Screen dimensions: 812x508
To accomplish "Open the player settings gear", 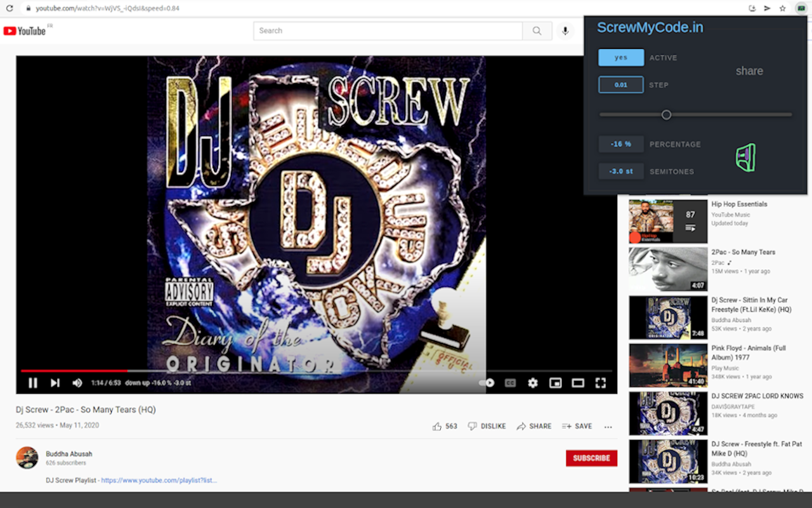I will click(x=533, y=383).
